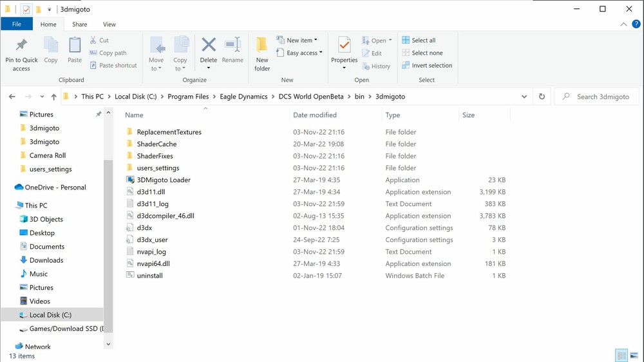Open the file History
The width and height of the screenshot is (644, 362).
(376, 66)
